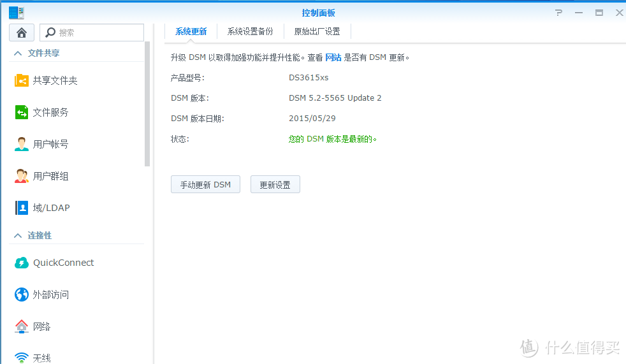
Task: Switch to the 系统设置备份 tab
Action: click(x=251, y=31)
